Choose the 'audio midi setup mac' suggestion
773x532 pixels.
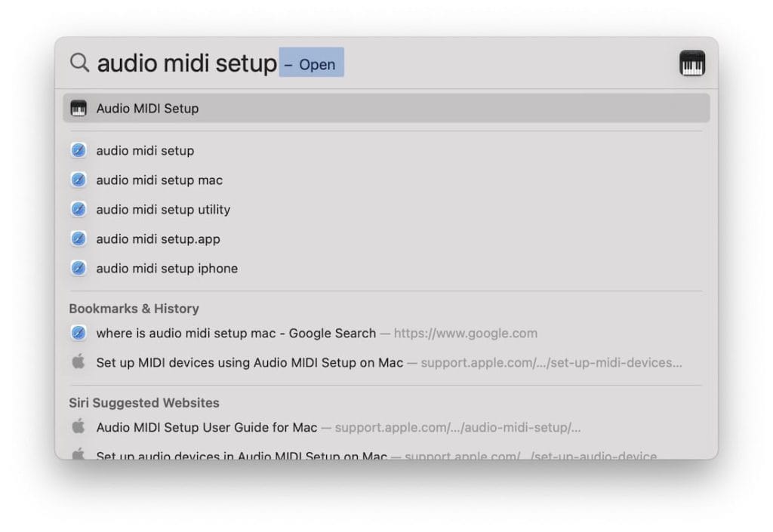click(x=159, y=180)
